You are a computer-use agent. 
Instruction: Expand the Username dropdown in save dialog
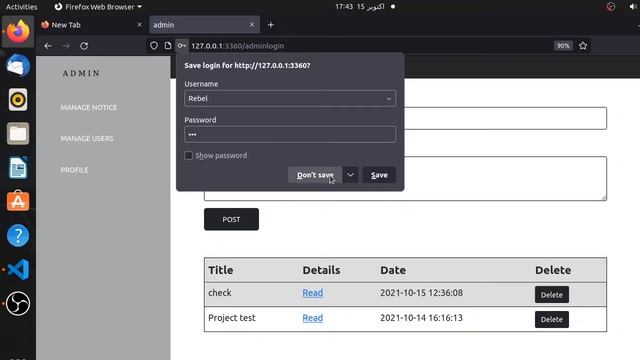(389, 98)
